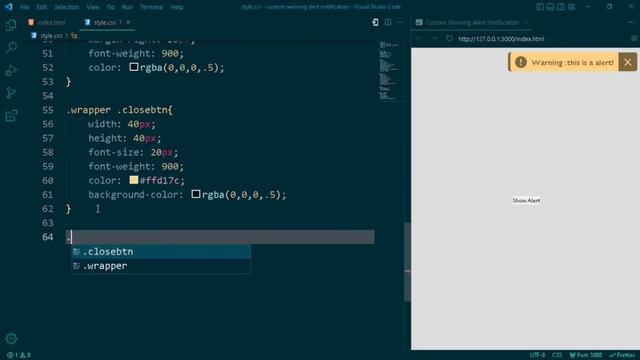Open the Search view in activity bar

[x=11, y=48]
